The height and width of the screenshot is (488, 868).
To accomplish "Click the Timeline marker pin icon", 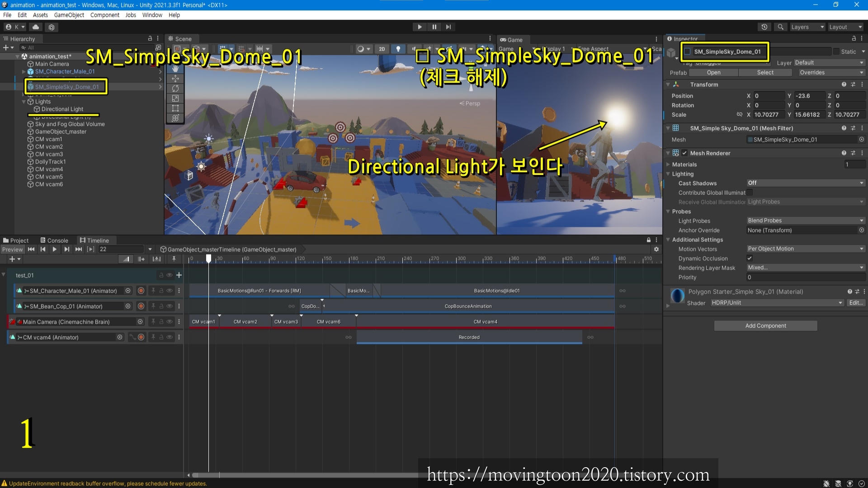I will pos(174,259).
